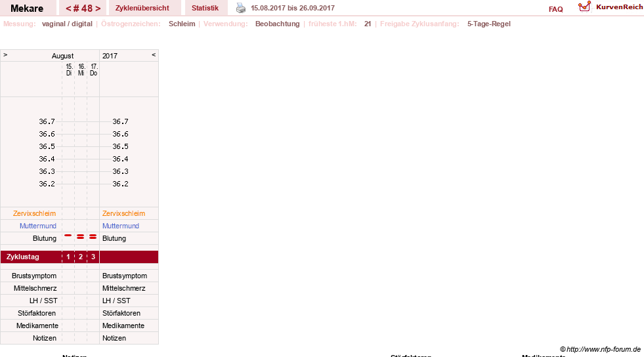Click the 5-Tage-Regel value
The height and width of the screenshot is (357, 644).
[489, 24]
